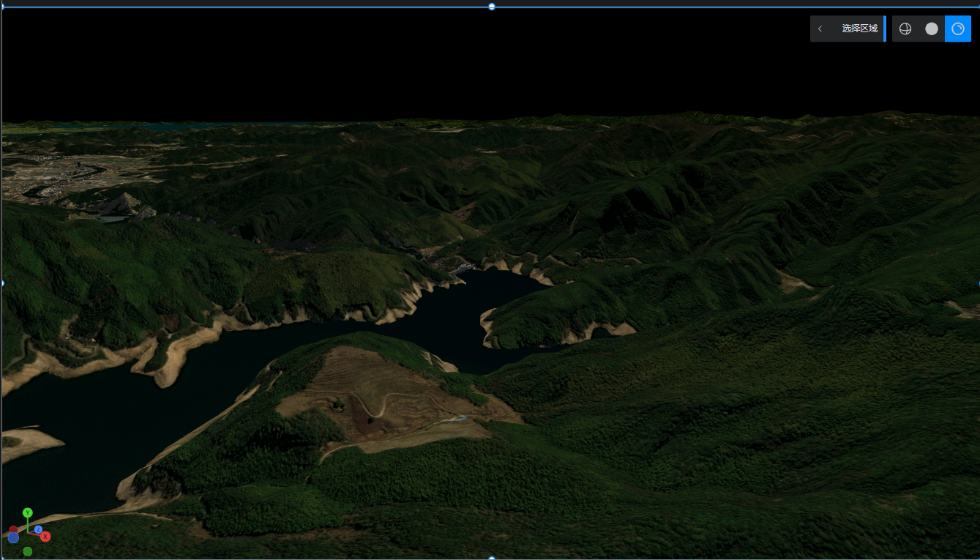Viewport: 980px width, 560px height.
Task: Click the red X axis gizmo handle
Action: tap(45, 537)
